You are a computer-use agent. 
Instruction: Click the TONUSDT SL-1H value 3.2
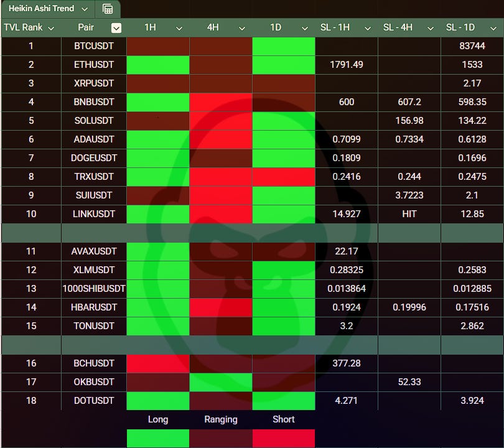click(347, 326)
